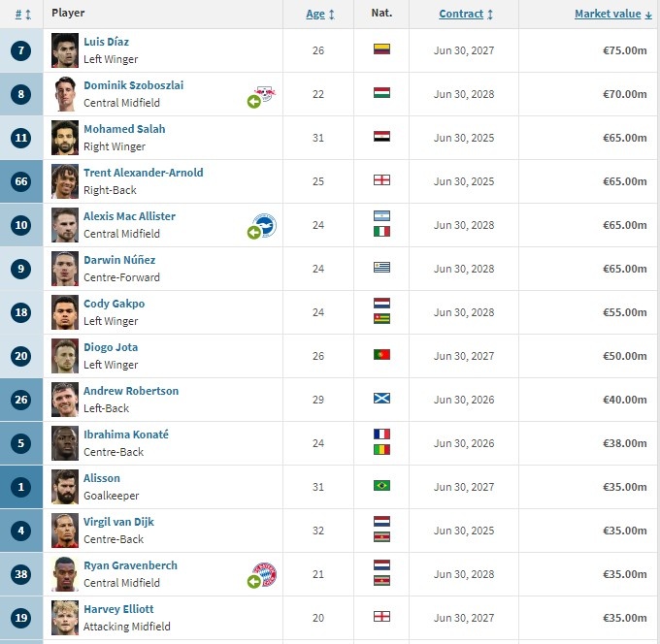Click Bayern Munich crest beside Gravenberch

pos(265,574)
